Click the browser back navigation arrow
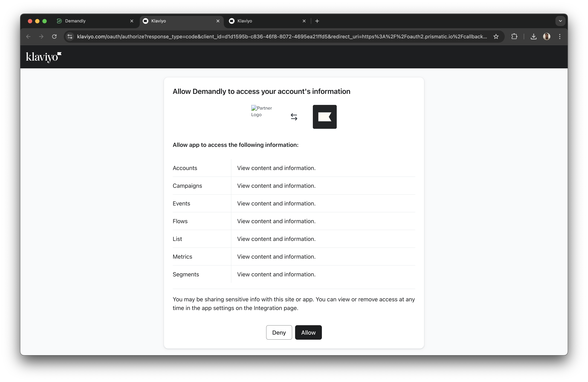588x382 pixels. [28, 37]
